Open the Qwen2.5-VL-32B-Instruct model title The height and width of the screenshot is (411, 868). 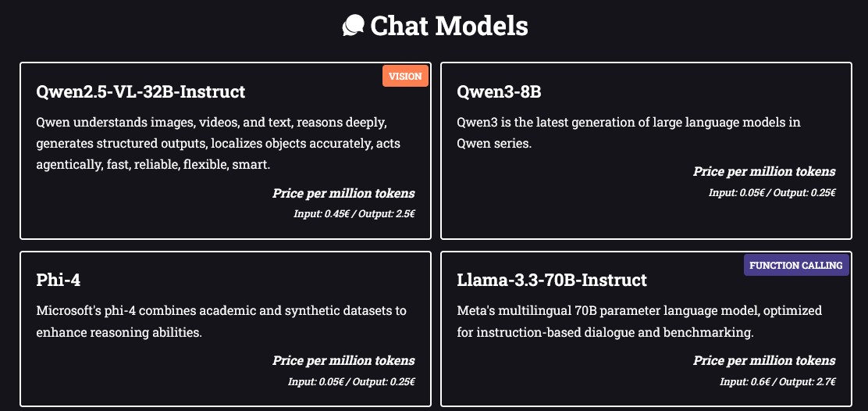(x=141, y=91)
